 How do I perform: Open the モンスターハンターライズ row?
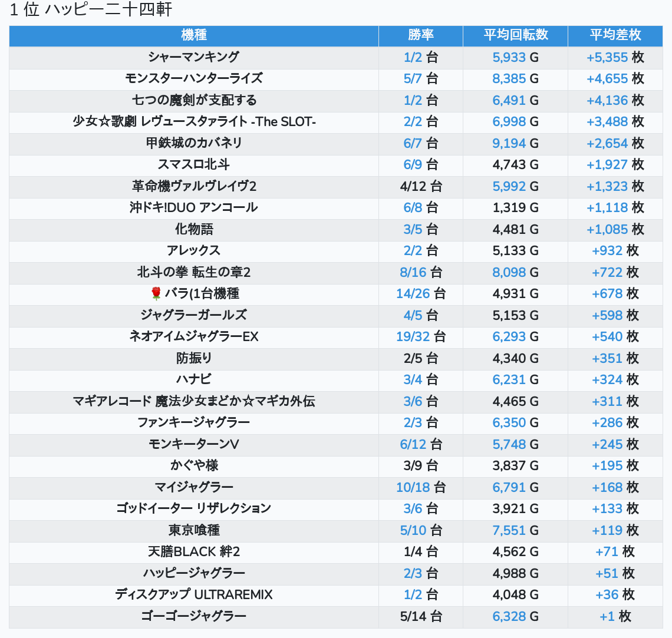pos(194,78)
